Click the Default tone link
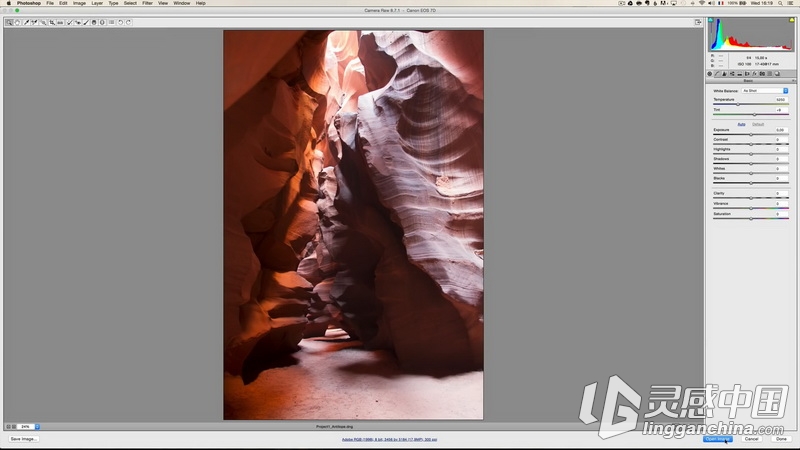 pos(758,124)
